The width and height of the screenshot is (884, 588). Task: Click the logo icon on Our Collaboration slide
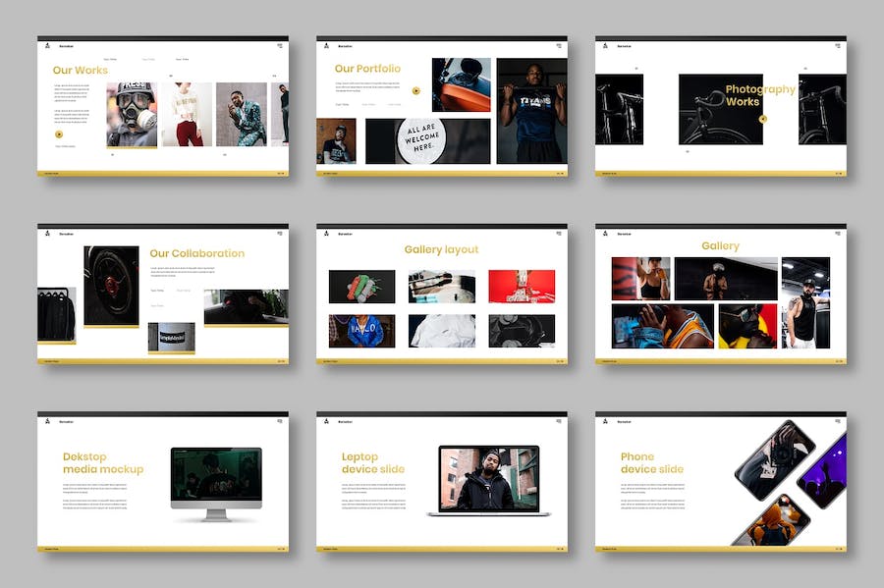[x=44, y=234]
